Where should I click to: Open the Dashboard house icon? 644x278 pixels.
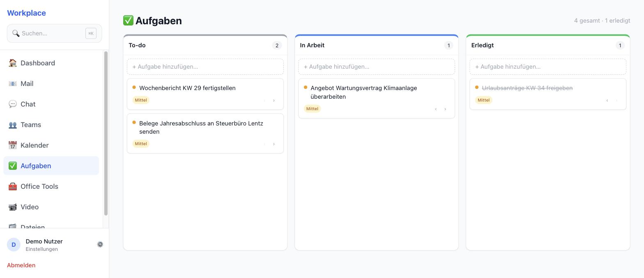point(13,63)
